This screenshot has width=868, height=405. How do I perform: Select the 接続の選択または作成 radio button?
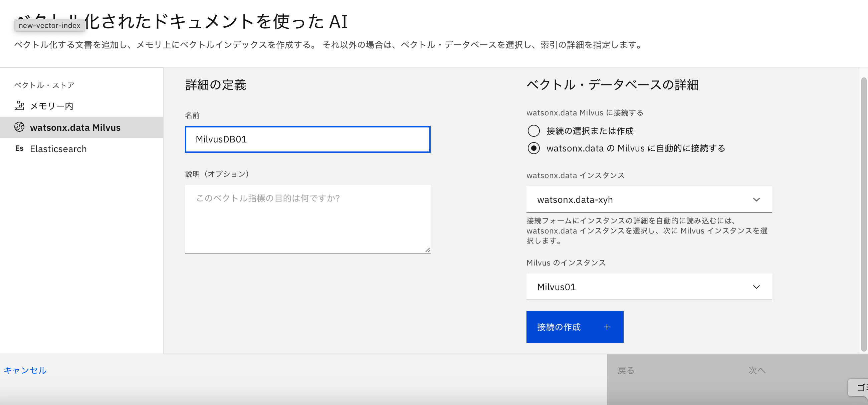(x=533, y=131)
